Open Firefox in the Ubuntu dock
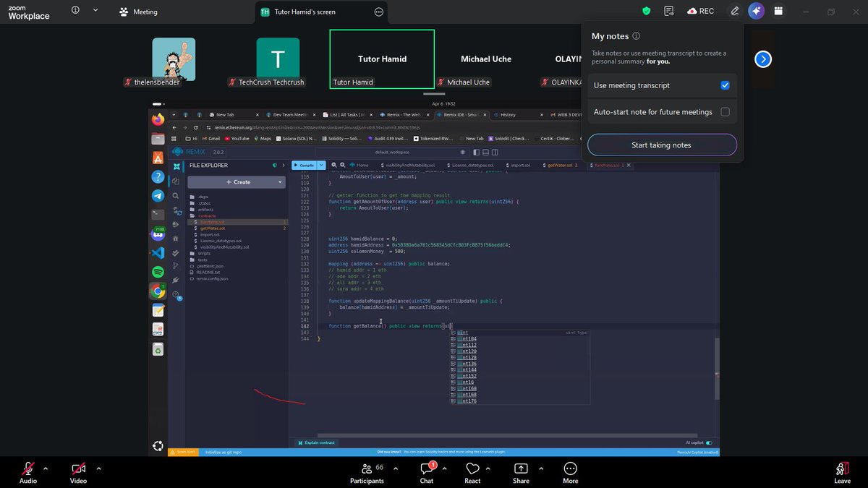 (158, 119)
